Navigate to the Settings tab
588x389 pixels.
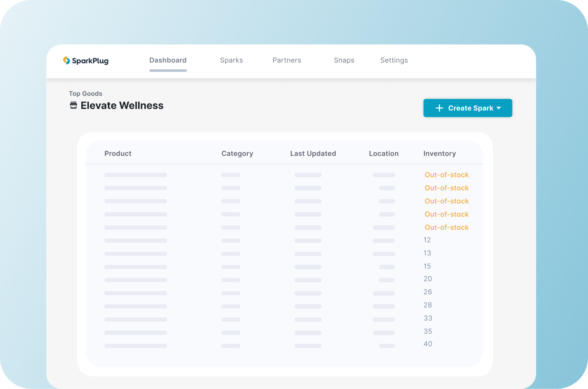coord(394,60)
